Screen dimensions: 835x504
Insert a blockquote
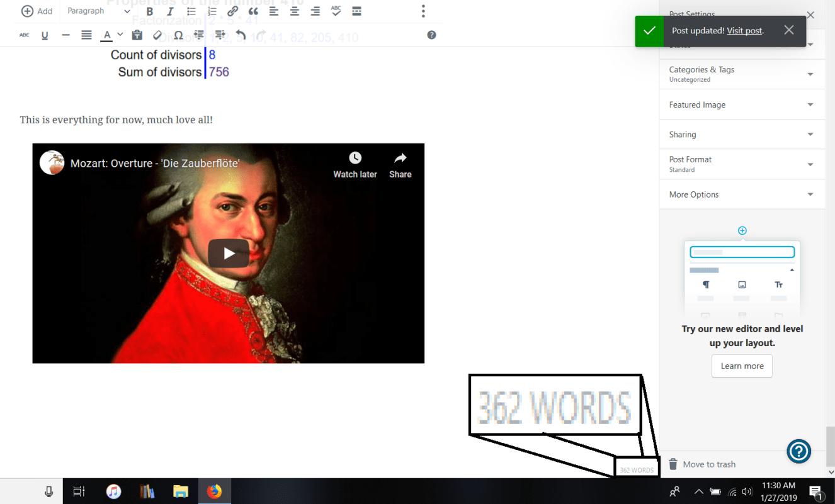click(253, 11)
